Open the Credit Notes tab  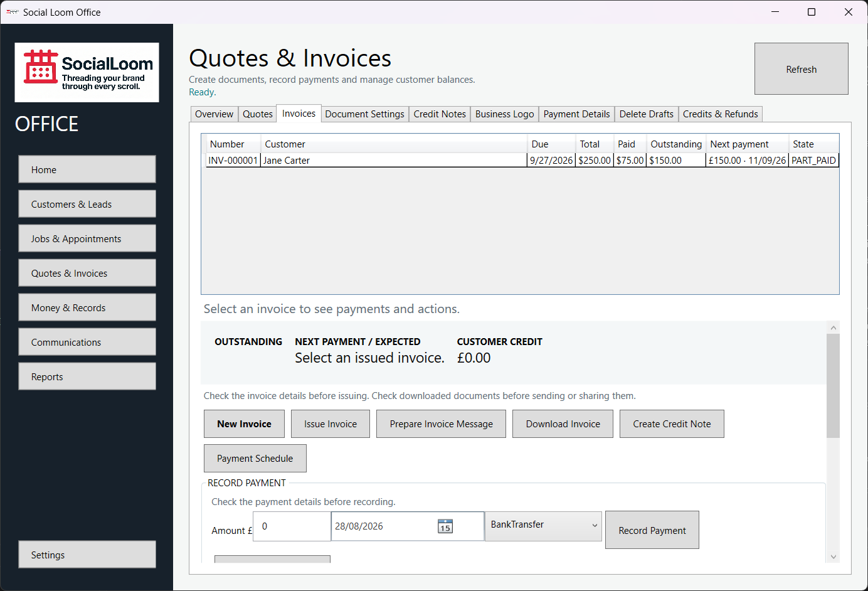(440, 114)
